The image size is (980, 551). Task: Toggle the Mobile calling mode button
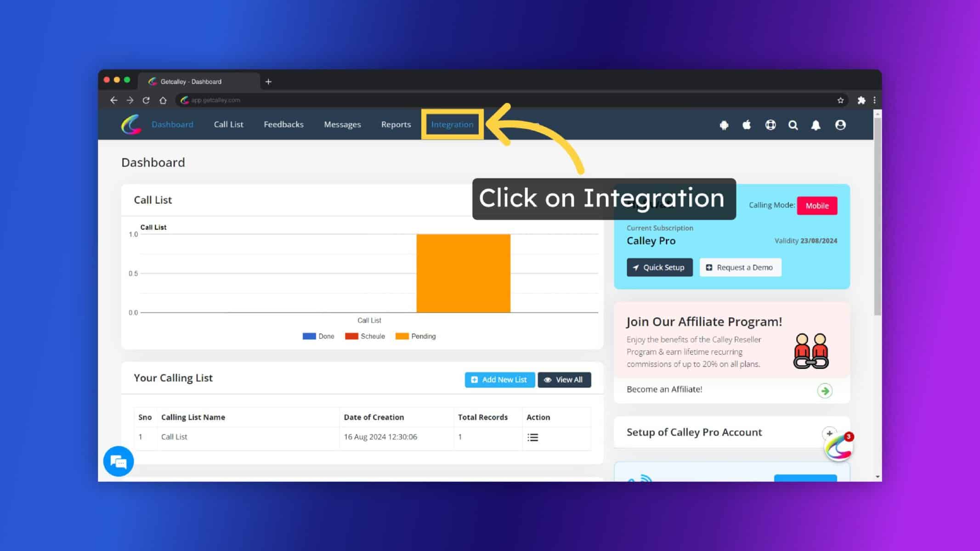[816, 205]
